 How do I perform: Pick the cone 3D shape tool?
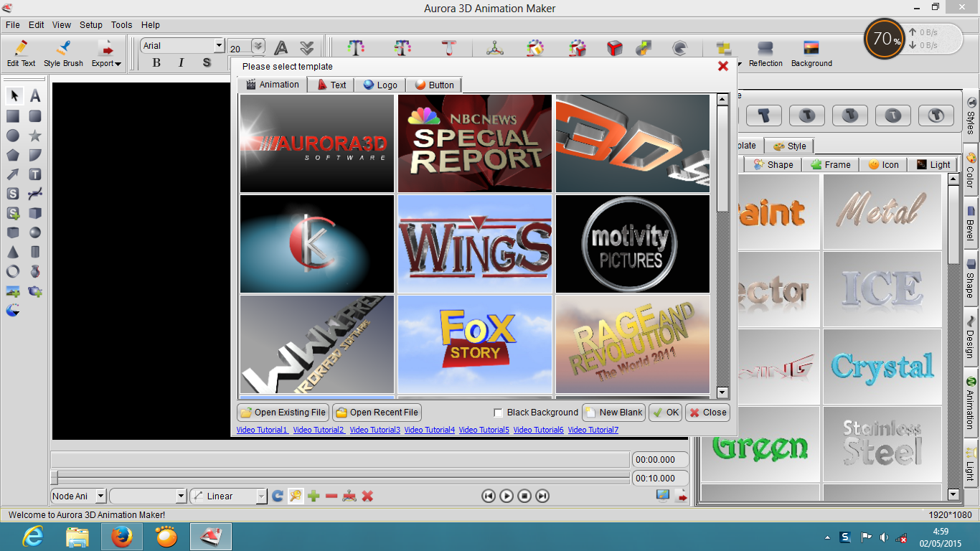tap(13, 252)
